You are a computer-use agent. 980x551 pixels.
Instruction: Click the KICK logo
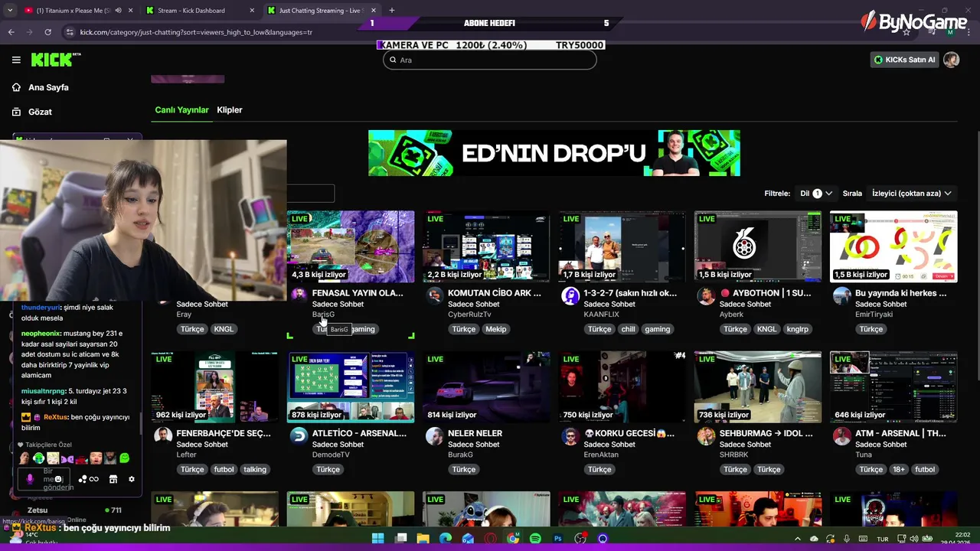(x=55, y=60)
